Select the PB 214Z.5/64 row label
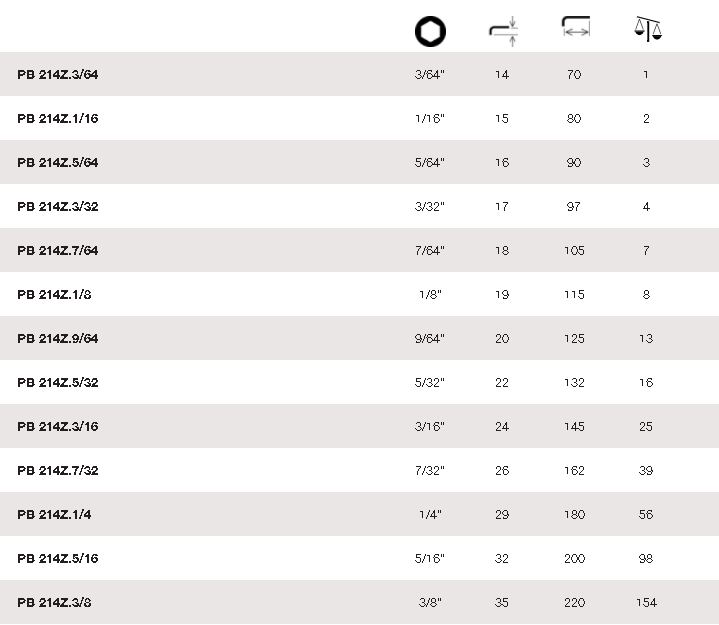This screenshot has height=625, width=719. tap(58, 163)
